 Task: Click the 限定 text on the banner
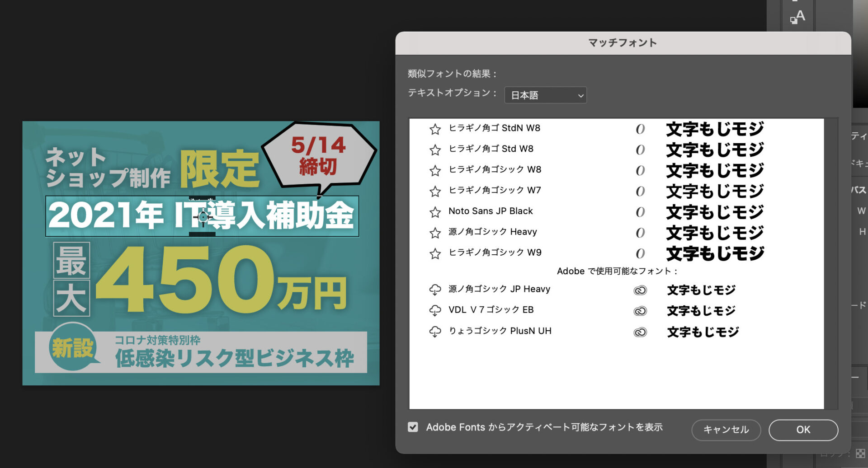pos(220,168)
